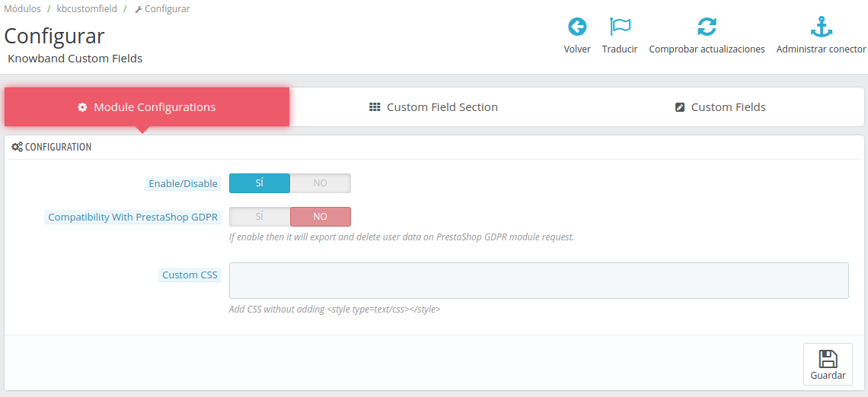This screenshot has width=868, height=397.
Task: Click the Configurar breadcrumb item
Action: coord(167,9)
